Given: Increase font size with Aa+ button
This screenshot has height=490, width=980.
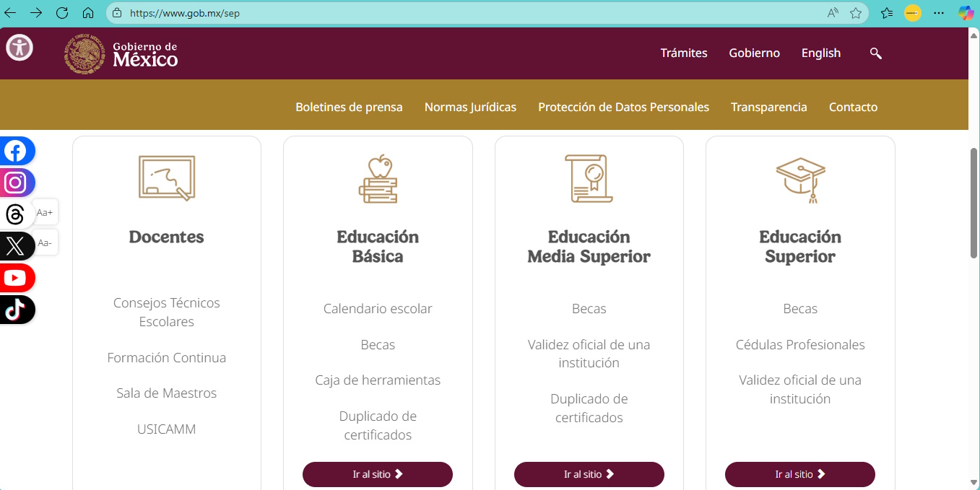Looking at the screenshot, I should click(x=45, y=212).
